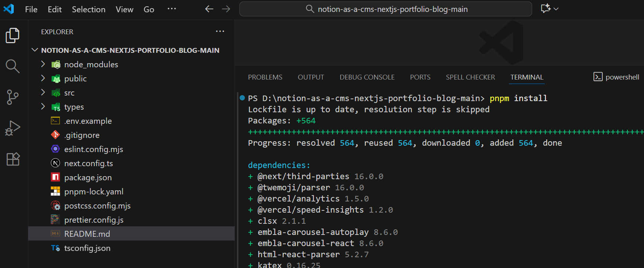Open the Extensions view
Viewport: 644px width, 268px height.
click(13, 159)
